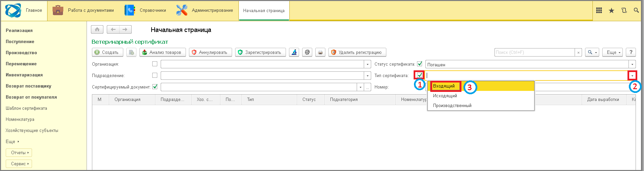Toggle the Подразделение filter checkbox

pyautogui.click(x=155, y=75)
